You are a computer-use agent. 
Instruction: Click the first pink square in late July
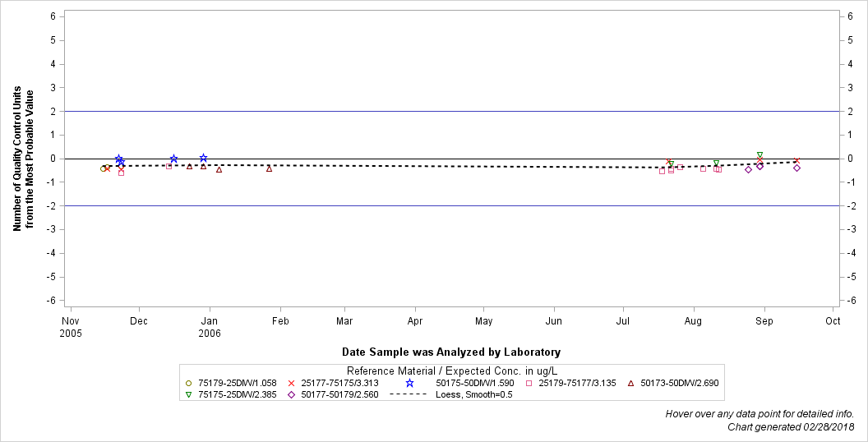[662, 171]
